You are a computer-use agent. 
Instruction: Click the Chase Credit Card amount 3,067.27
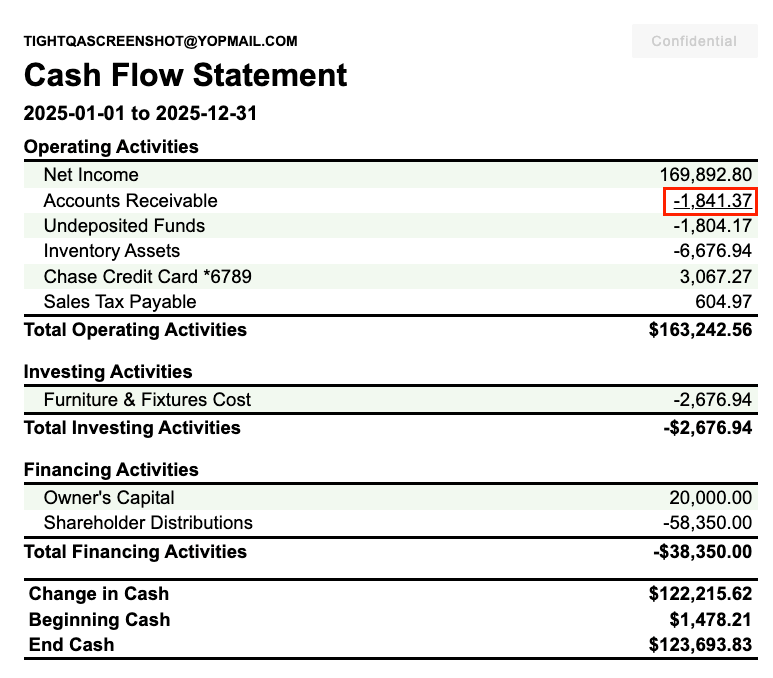715,276
